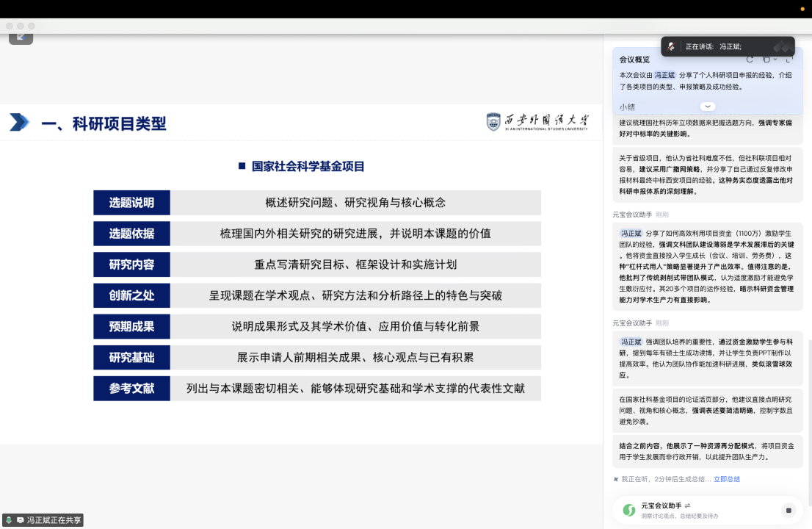Image resolution: width=812 pixels, height=529 pixels.
Task: Click the 创新之处 heading on slide
Action: click(x=131, y=295)
